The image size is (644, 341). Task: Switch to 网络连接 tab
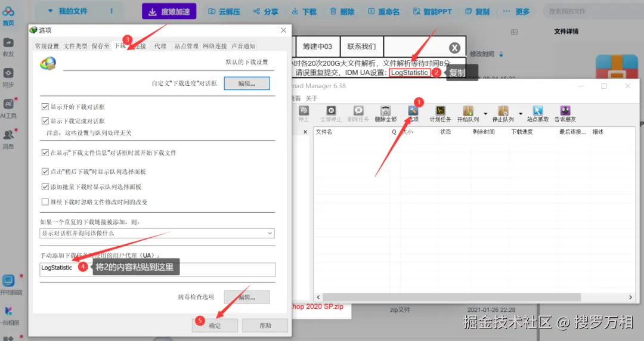pos(215,46)
